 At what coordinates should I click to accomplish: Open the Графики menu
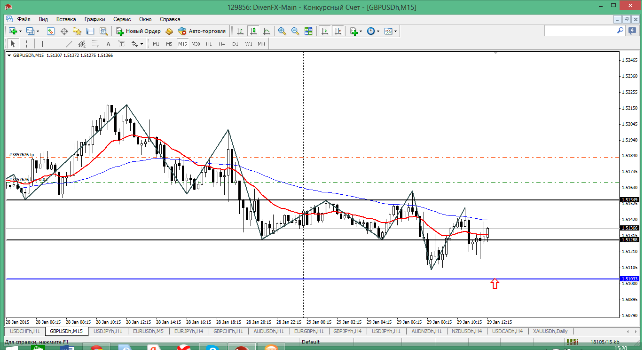point(94,19)
